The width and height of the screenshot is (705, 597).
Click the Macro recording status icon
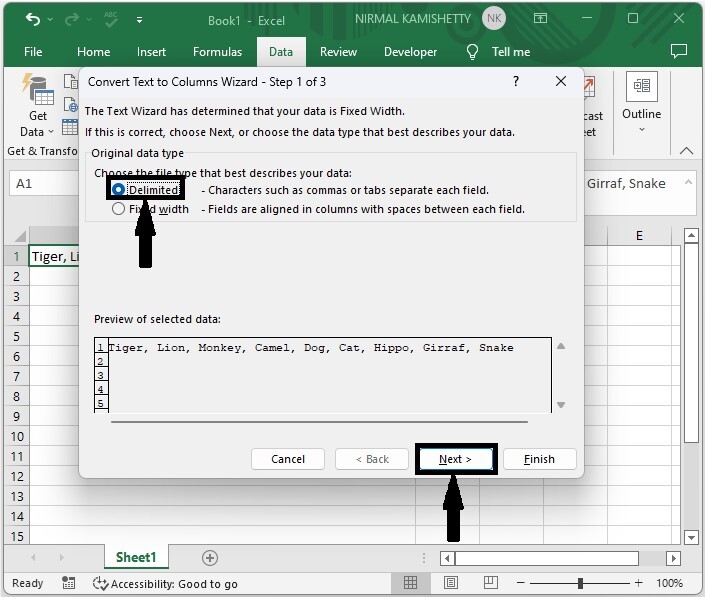pos(68,583)
